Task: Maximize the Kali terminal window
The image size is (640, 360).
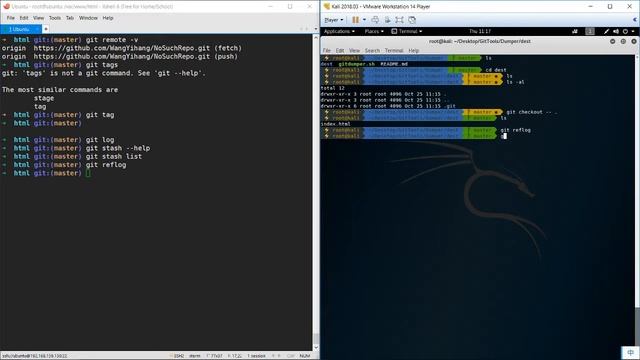Action: [x=623, y=41]
